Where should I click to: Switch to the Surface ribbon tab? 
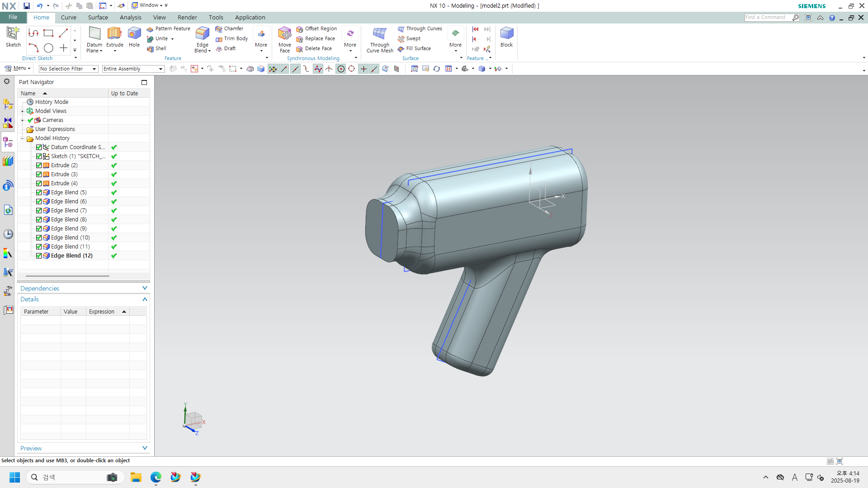click(x=98, y=17)
